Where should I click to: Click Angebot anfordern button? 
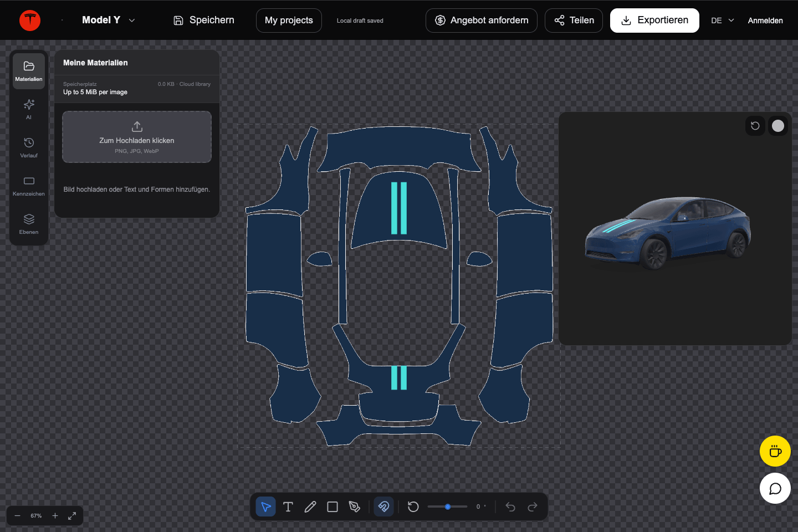(482, 21)
